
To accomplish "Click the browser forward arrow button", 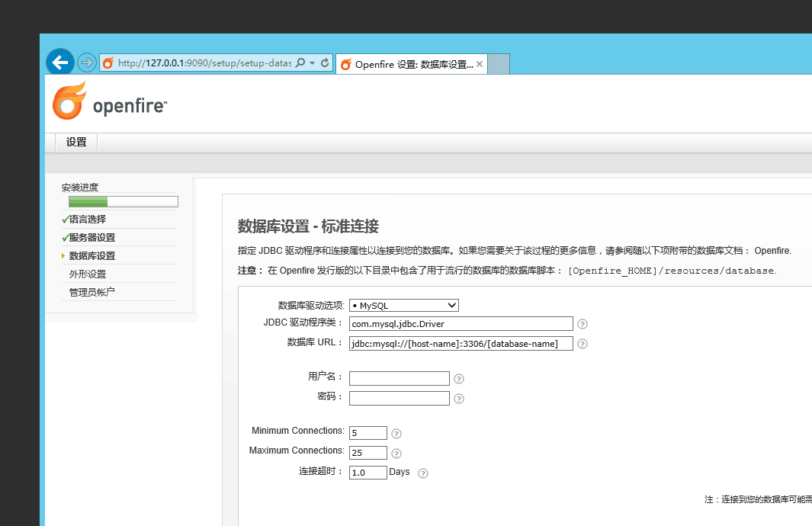I will coord(87,63).
